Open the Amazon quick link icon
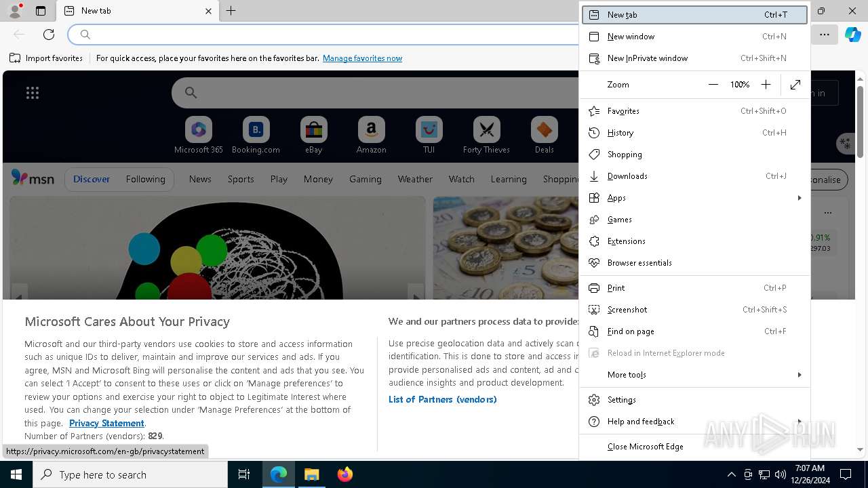 point(371,129)
